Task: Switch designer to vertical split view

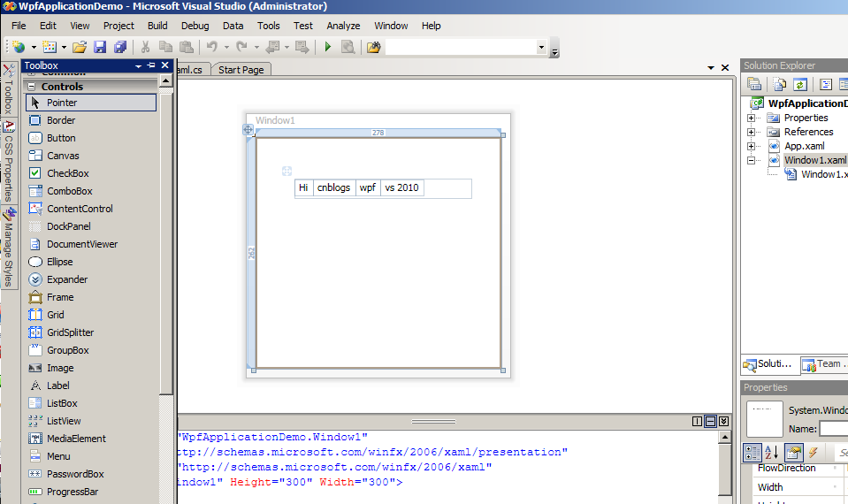Action: [x=697, y=421]
